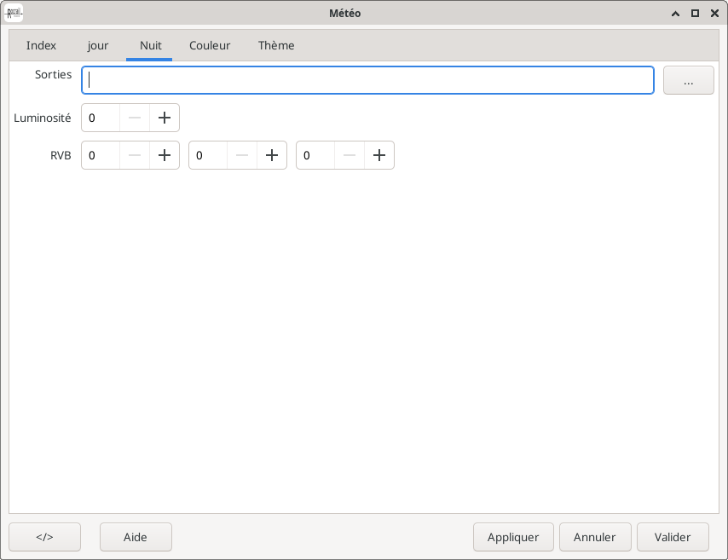Viewport: 728px width, 560px height.
Task: Open the XML source </> button
Action: [44, 537]
